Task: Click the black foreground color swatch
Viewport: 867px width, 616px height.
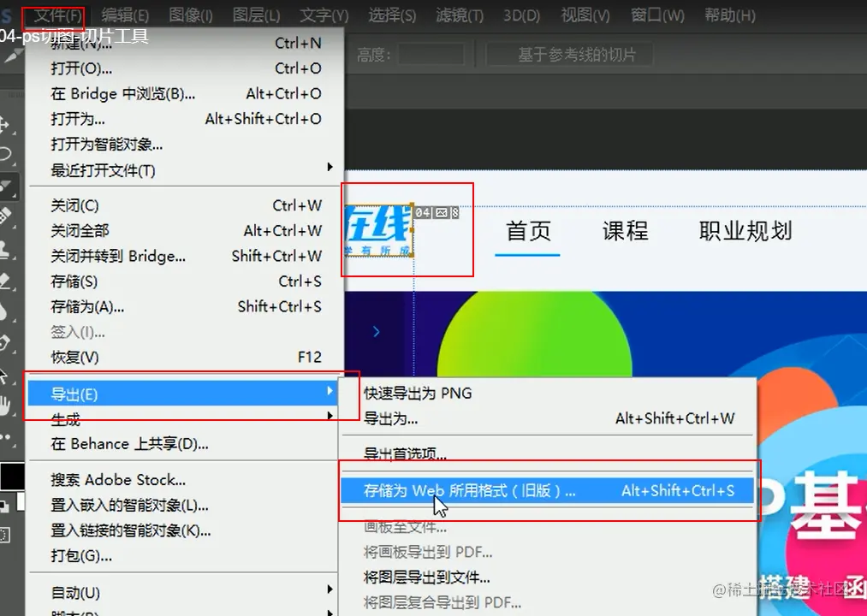Action: point(11,477)
